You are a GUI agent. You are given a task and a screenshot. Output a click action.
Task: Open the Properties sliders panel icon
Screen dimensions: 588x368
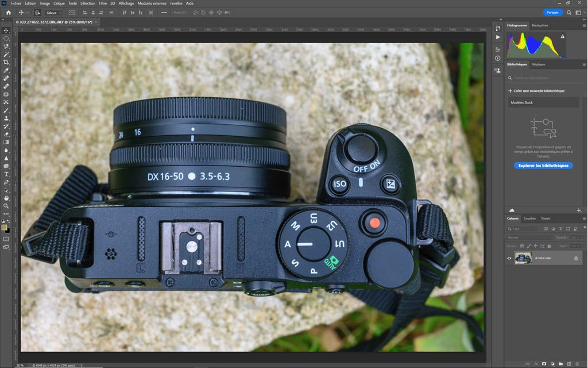(x=498, y=49)
